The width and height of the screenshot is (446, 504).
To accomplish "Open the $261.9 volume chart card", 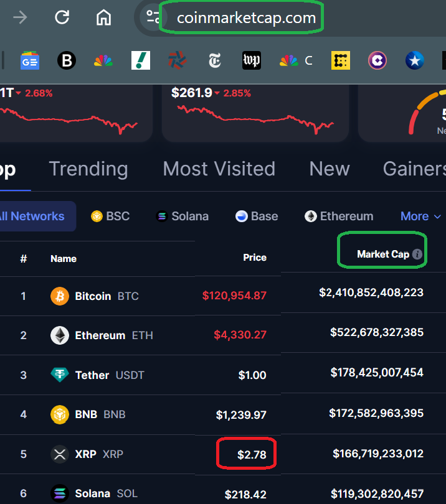I will (255, 113).
